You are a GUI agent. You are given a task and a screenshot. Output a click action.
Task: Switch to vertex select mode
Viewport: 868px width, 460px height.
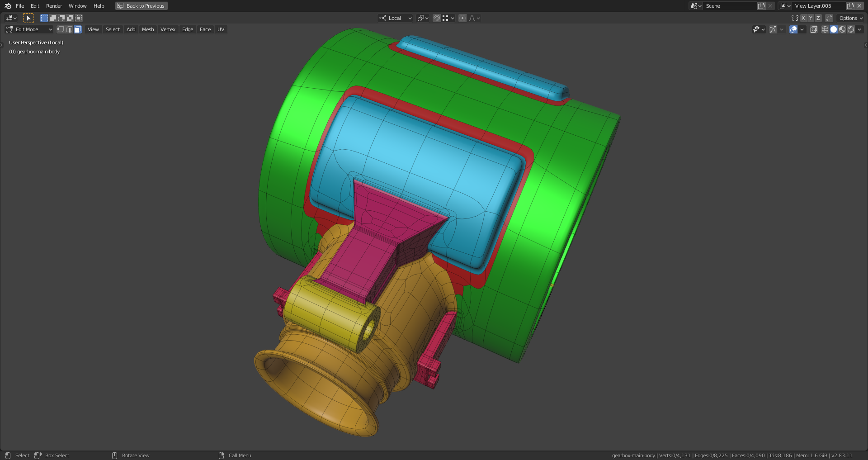(61, 29)
